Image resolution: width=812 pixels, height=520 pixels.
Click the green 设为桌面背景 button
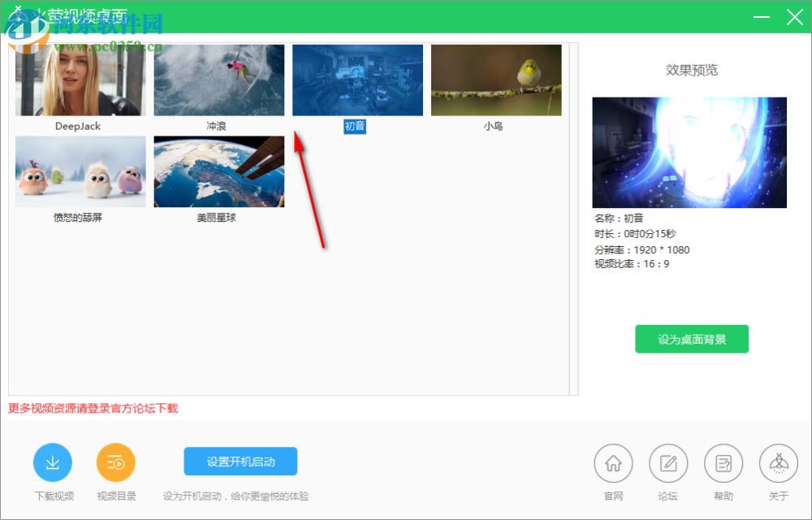[691, 339]
